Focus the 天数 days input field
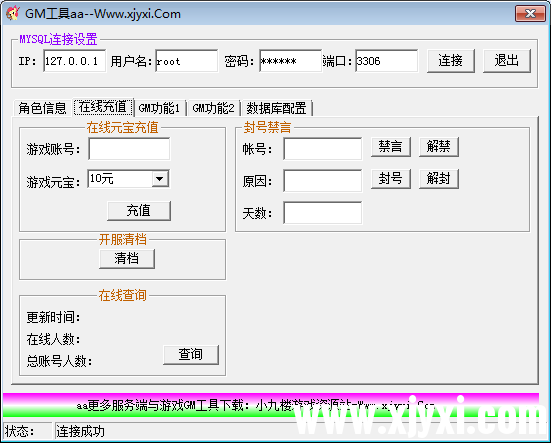Screen dimensions: 551x443 [323, 213]
